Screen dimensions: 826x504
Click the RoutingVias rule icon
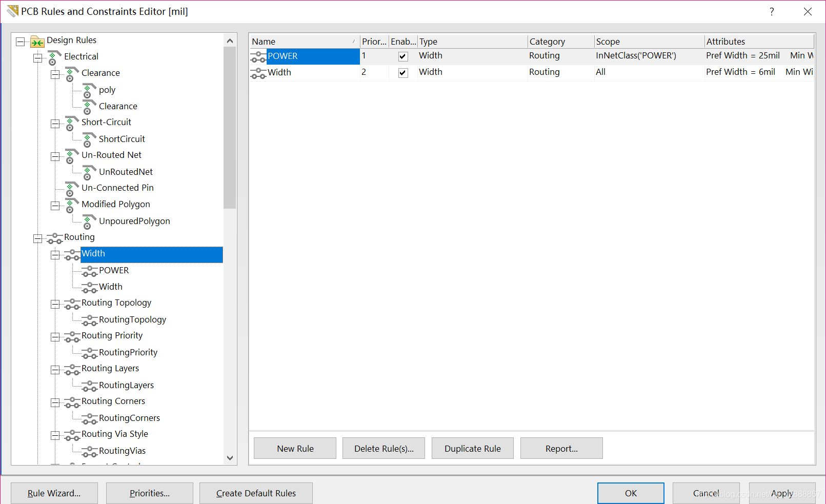(x=89, y=452)
